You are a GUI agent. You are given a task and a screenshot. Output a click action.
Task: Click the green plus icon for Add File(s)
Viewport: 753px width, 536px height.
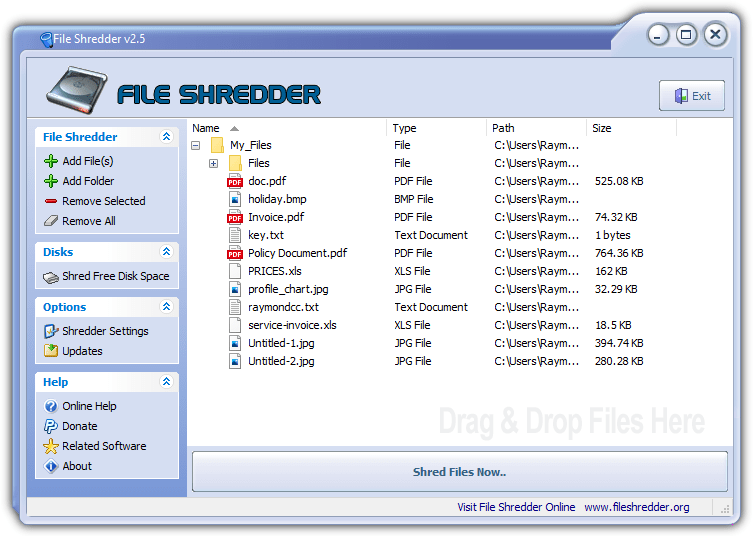[50, 161]
